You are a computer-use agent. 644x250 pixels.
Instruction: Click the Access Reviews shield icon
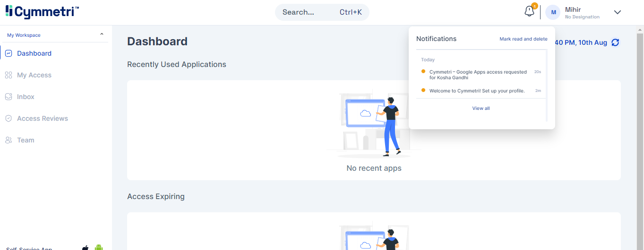[9, 118]
